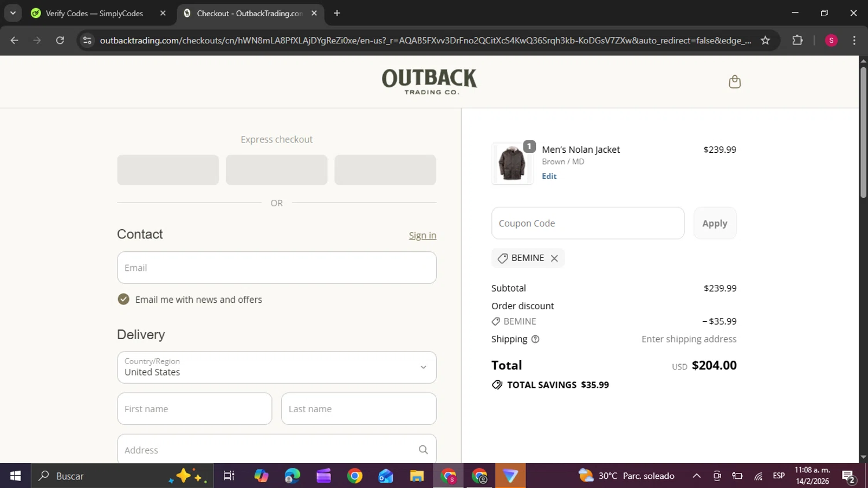Image resolution: width=868 pixels, height=488 pixels.
Task: Close the Verify Codes SimplyCodes tab
Action: click(x=163, y=13)
